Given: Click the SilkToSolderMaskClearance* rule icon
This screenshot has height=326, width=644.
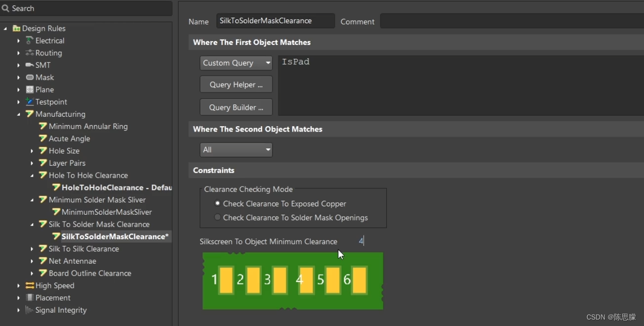Looking at the screenshot, I should (x=56, y=236).
